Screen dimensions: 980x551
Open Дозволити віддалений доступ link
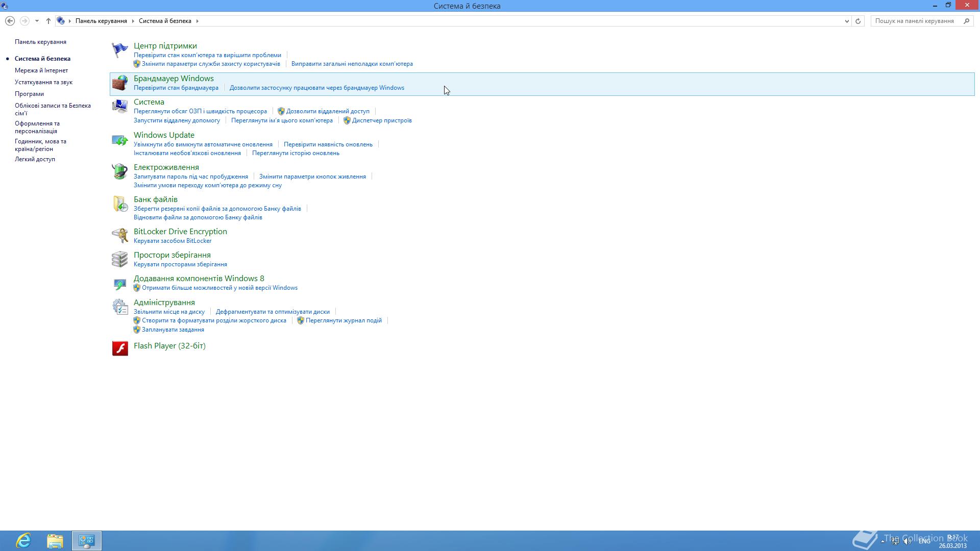tap(328, 111)
